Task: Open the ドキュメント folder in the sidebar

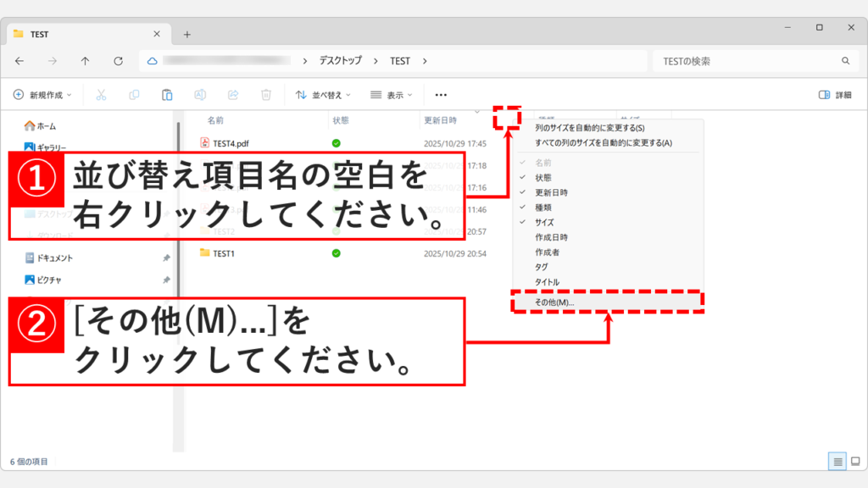Action: (51, 256)
